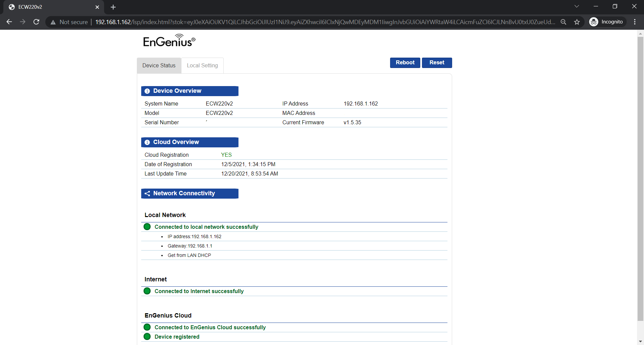Bookmark this page with the star icon
The image size is (644, 345).
[x=577, y=22]
